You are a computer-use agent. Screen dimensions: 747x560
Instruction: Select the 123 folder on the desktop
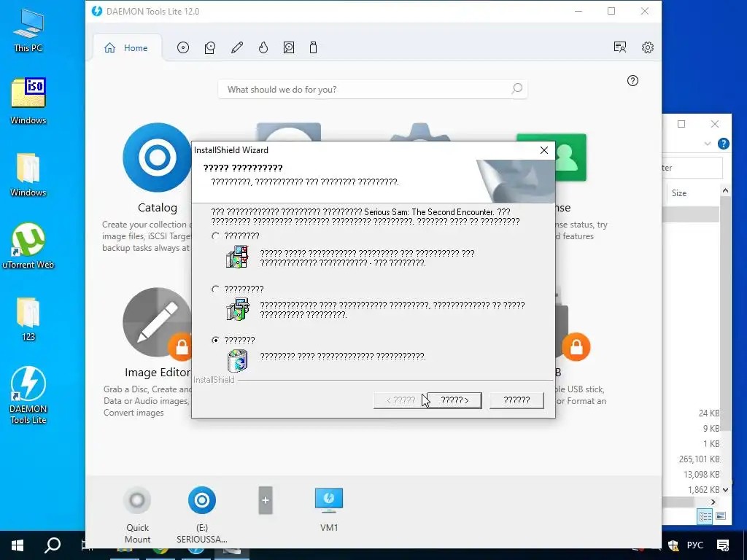pos(28,319)
